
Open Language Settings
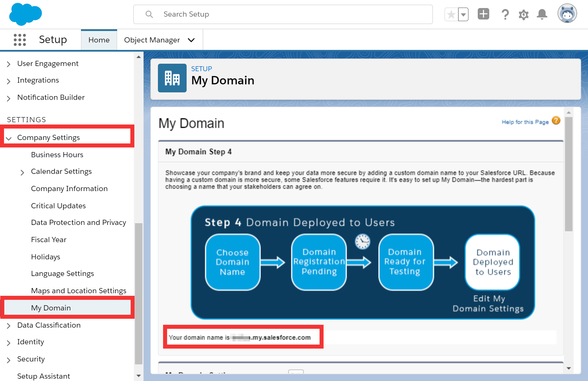pos(62,273)
